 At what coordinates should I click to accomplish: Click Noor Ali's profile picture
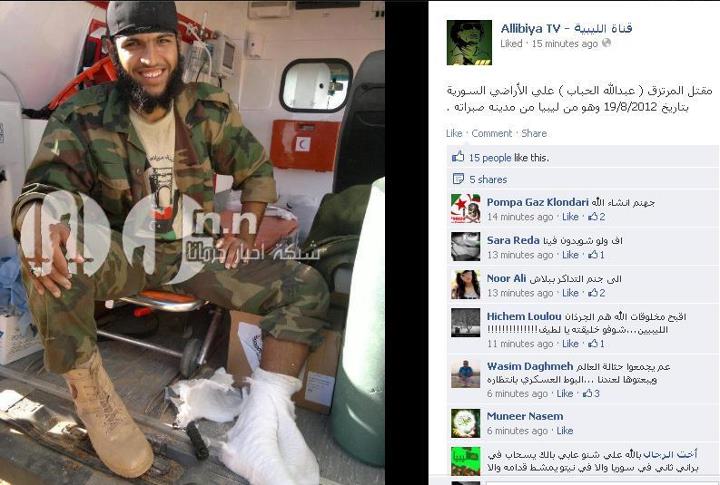pyautogui.click(x=465, y=285)
